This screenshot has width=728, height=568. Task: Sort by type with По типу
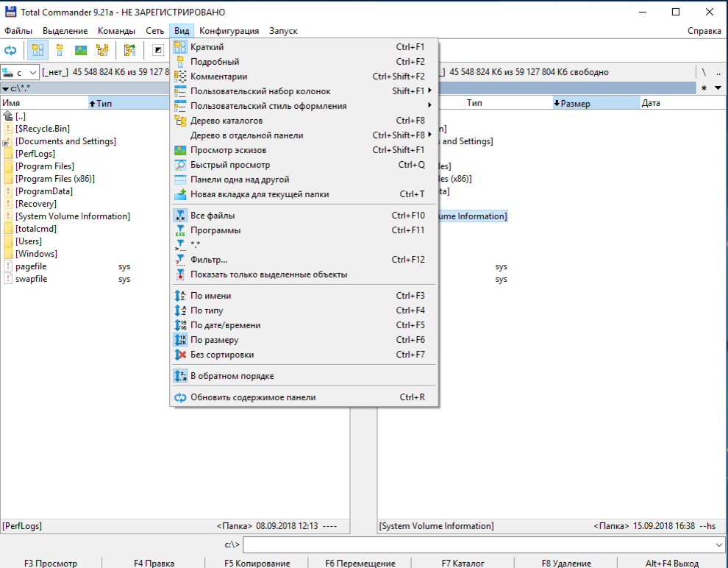tap(304, 310)
